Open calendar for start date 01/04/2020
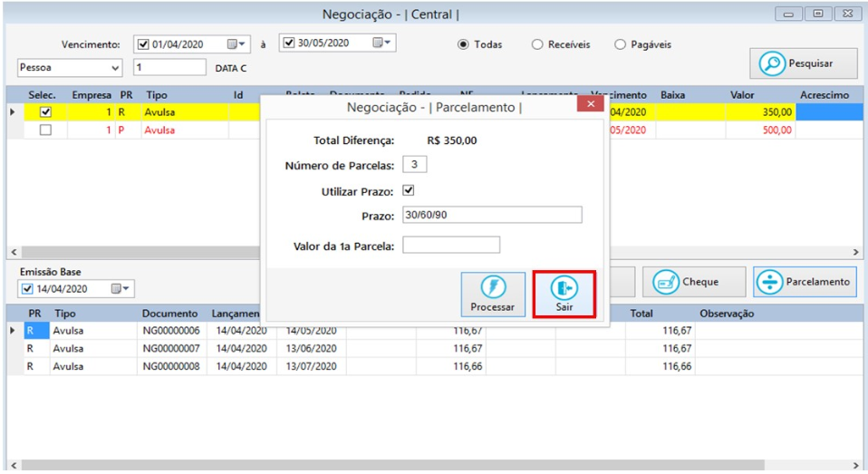This screenshot has width=868, height=474. [236, 44]
